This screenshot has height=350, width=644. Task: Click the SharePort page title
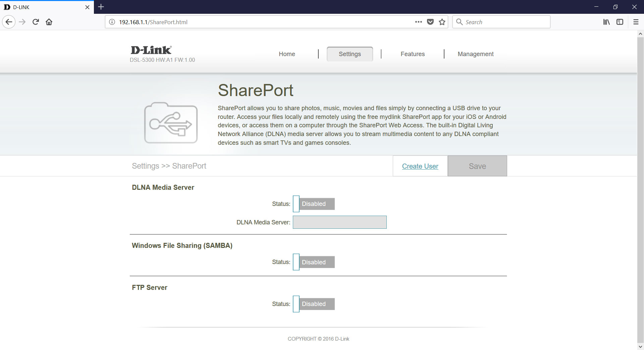(x=256, y=90)
